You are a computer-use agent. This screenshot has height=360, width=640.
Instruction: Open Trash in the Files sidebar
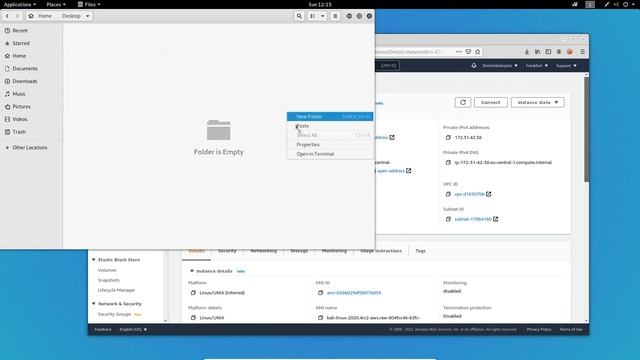click(x=31, y=132)
